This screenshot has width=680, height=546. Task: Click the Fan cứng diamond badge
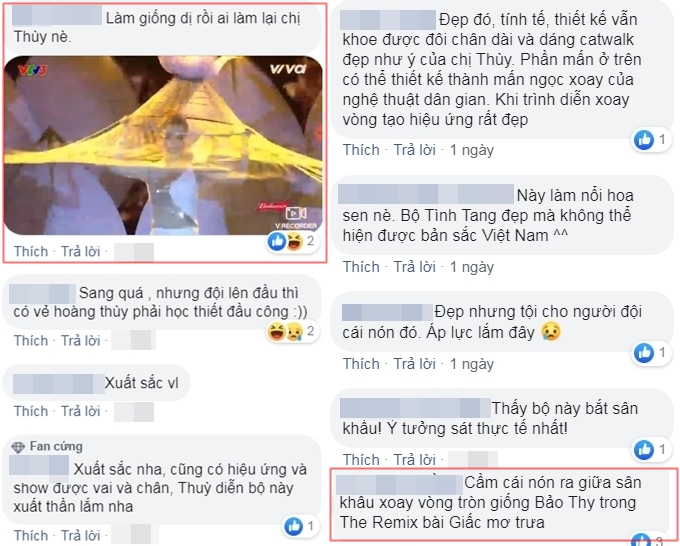click(18, 447)
